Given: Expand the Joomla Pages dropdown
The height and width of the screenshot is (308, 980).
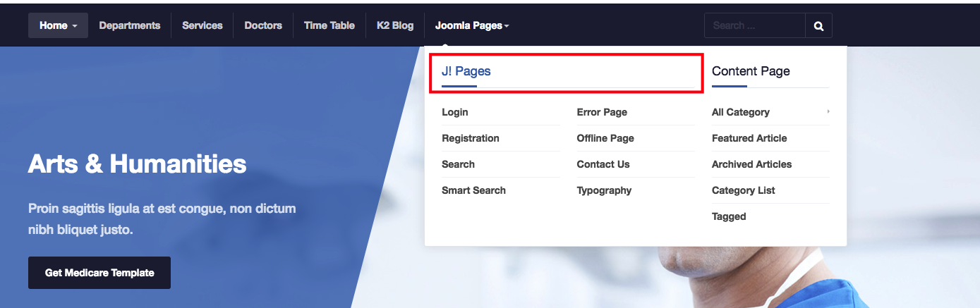Looking at the screenshot, I should [x=471, y=26].
